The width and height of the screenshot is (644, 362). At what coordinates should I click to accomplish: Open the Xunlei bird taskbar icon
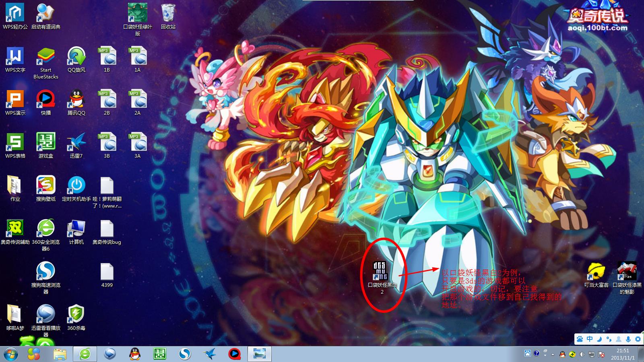[210, 354]
